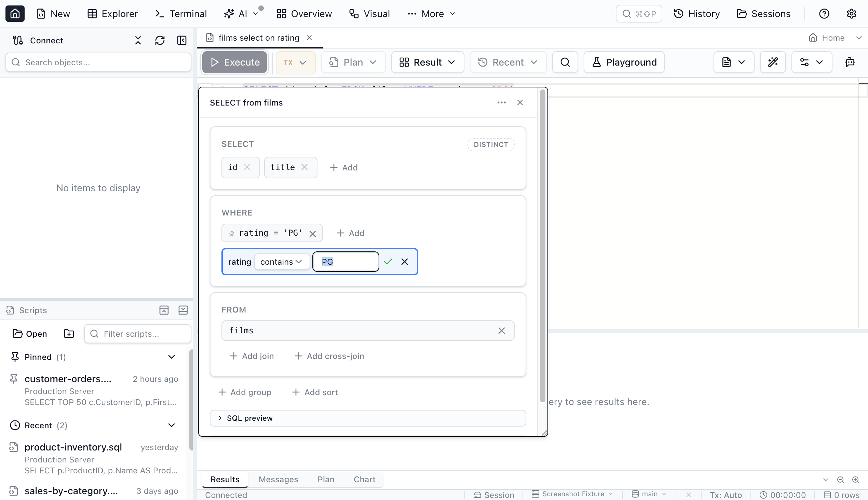Click Add in the SELECT section
868x500 pixels.
coord(344,168)
